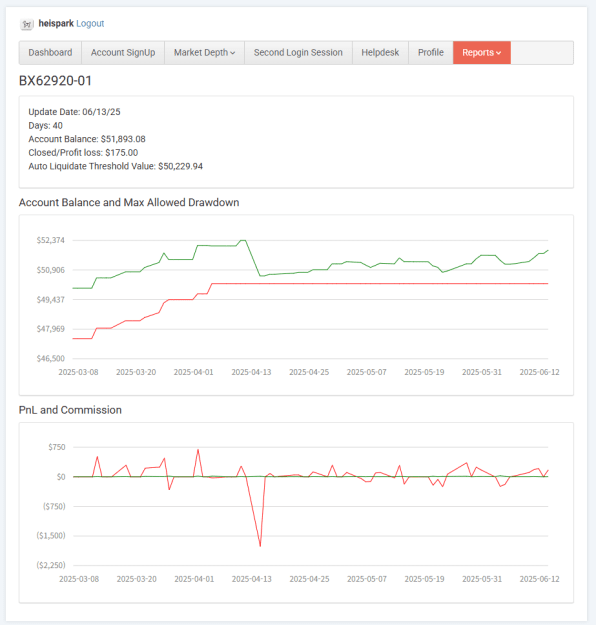596x625 pixels.
Task: Click the Reports chevron arrow
Action: 498,53
